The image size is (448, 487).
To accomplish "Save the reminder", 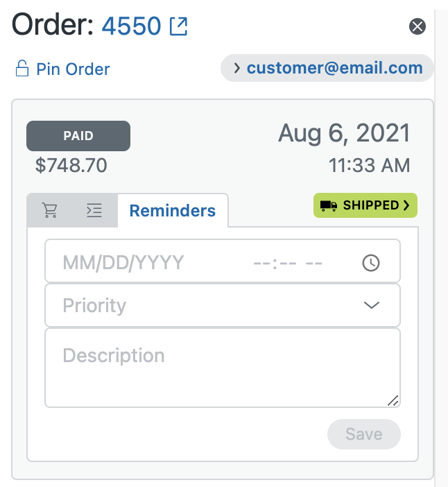I will [364, 434].
